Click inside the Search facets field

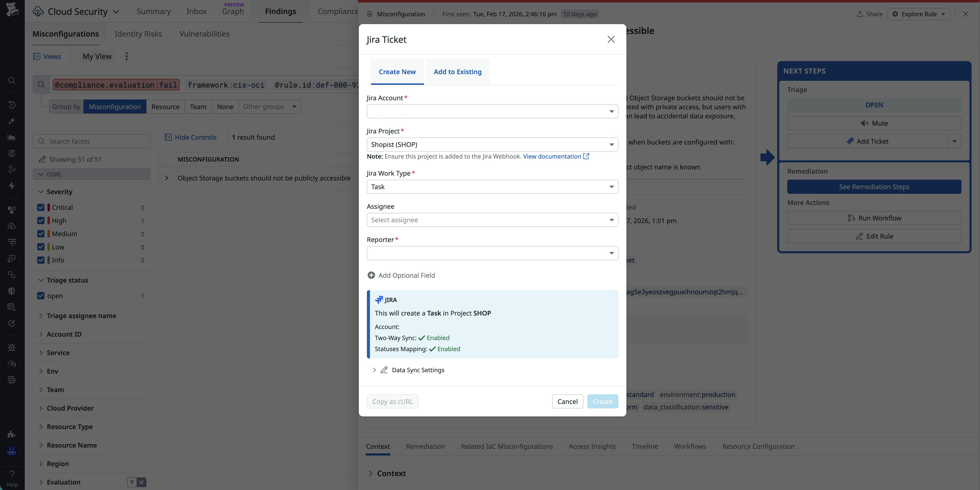click(x=91, y=141)
